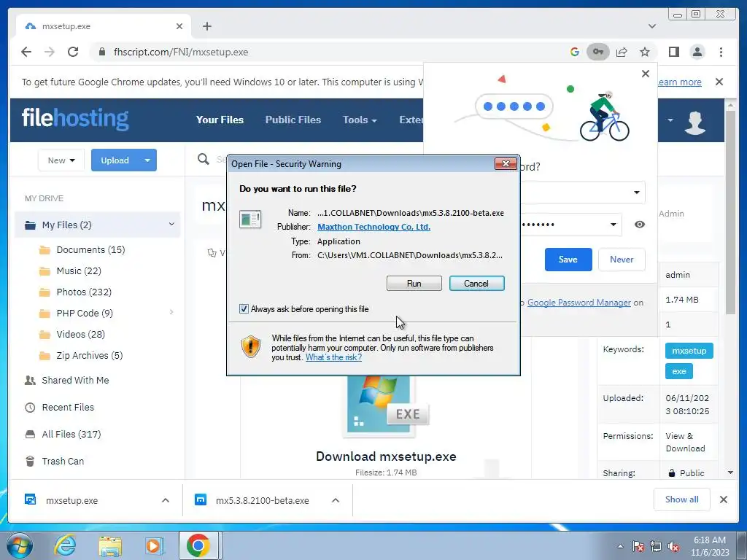Viewport: 747px width, 560px height.
Task: Click Save in the password prompt
Action: point(568,260)
